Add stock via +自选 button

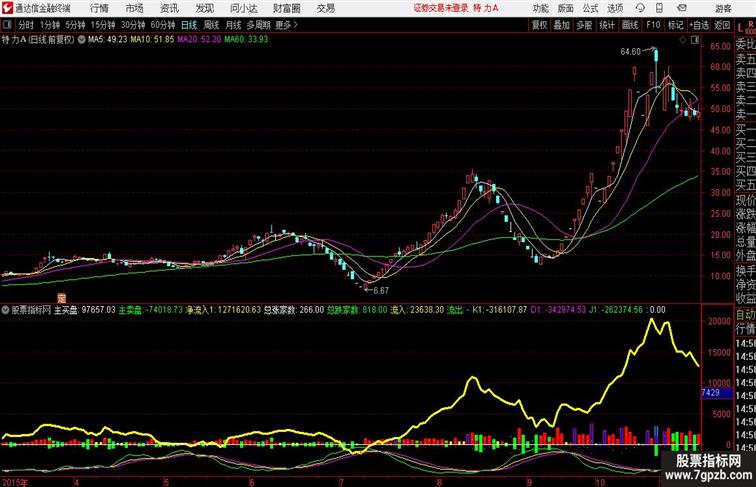[x=699, y=25]
